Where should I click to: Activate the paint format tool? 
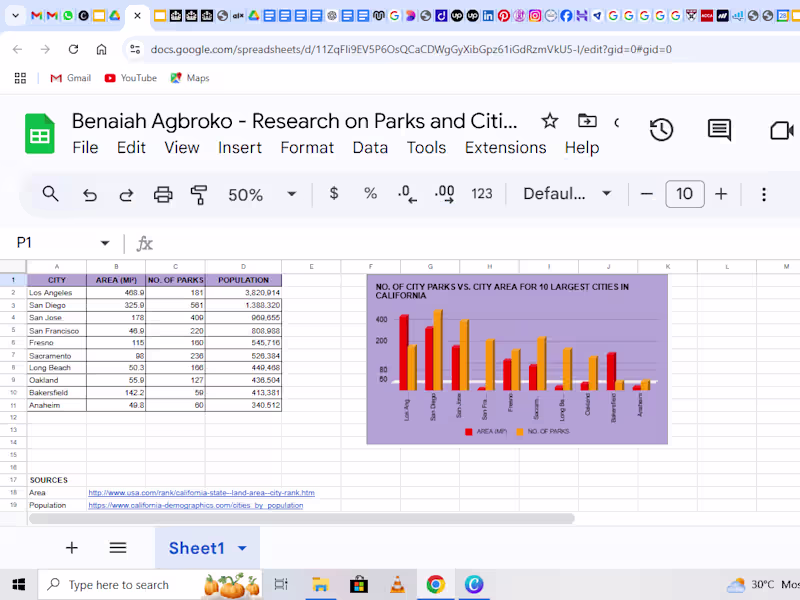click(198, 194)
